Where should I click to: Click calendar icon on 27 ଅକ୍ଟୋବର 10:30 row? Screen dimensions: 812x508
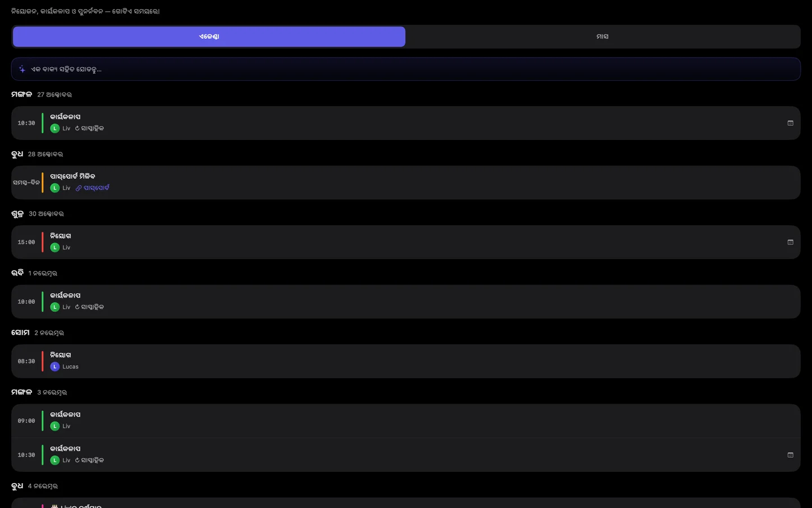[x=791, y=123]
